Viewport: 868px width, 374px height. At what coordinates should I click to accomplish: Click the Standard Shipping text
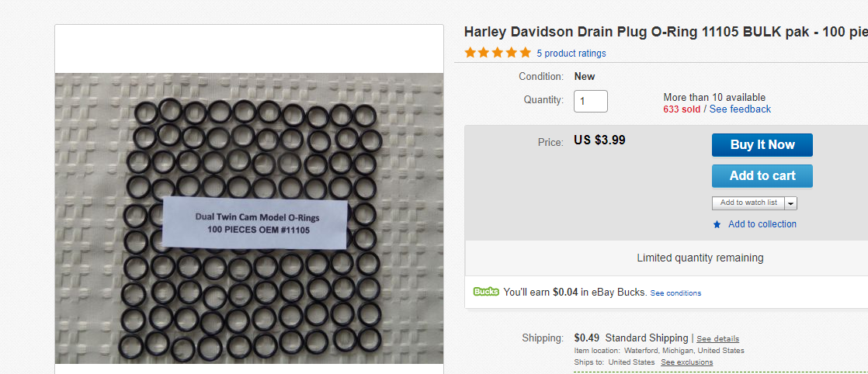coord(647,338)
